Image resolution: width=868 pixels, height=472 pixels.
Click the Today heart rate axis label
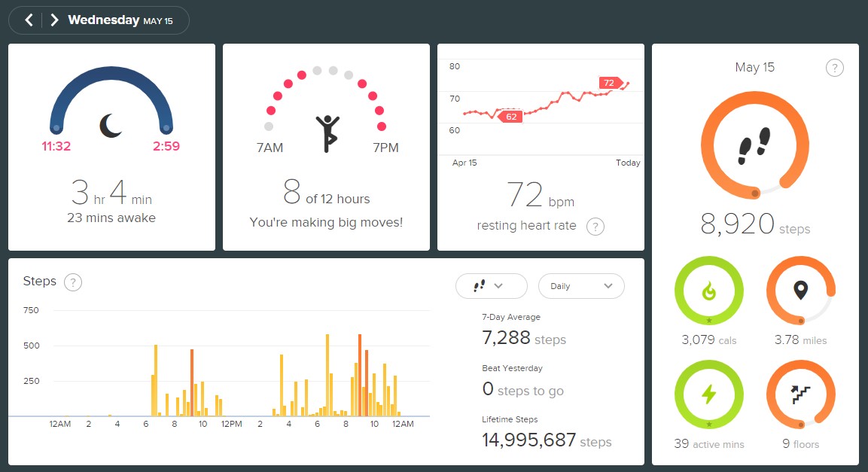pyautogui.click(x=628, y=163)
